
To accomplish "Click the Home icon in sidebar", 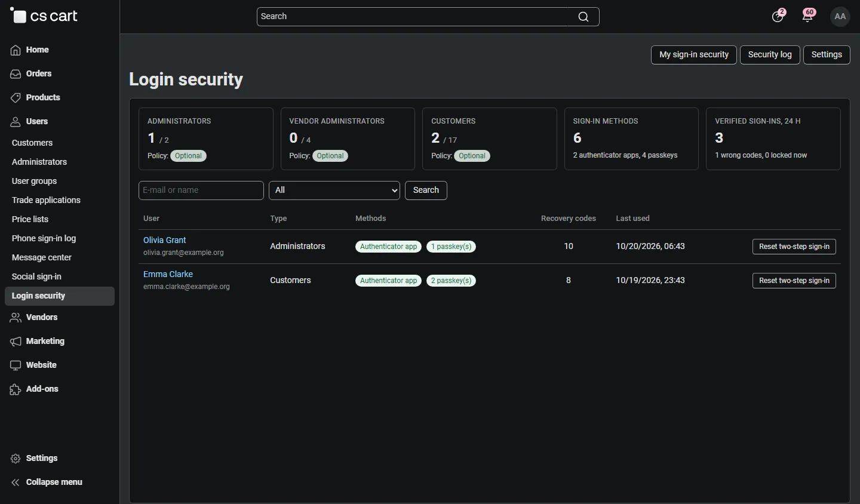I will click(x=16, y=50).
